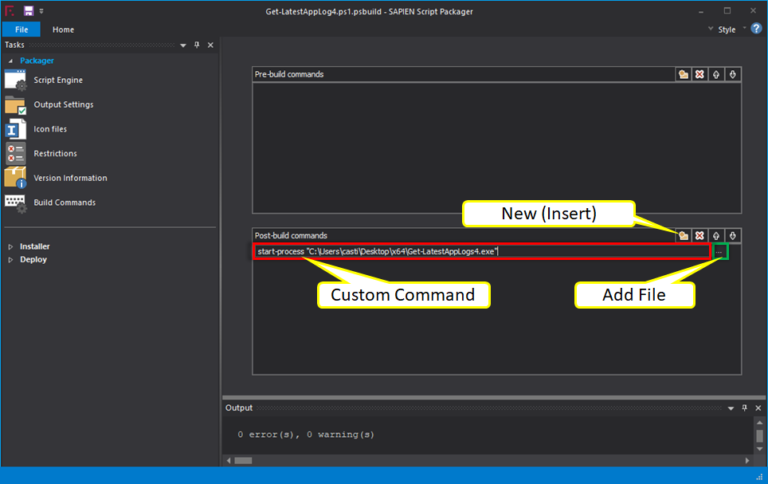Collapse the ribbon with the chevron
The height and width of the screenshot is (484, 768).
click(x=710, y=28)
